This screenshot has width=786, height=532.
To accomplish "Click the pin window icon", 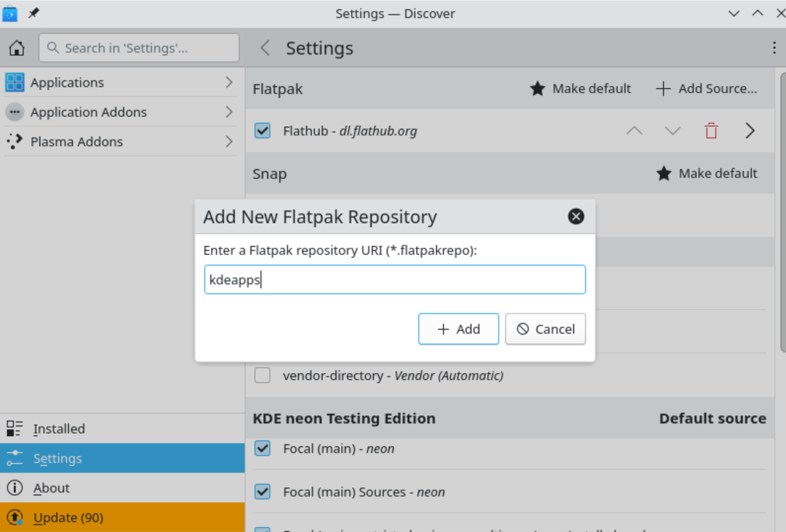I will click(x=34, y=13).
